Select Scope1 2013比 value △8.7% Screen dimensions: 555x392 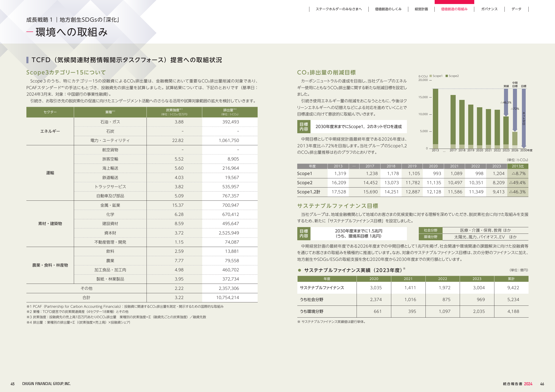[519, 174]
